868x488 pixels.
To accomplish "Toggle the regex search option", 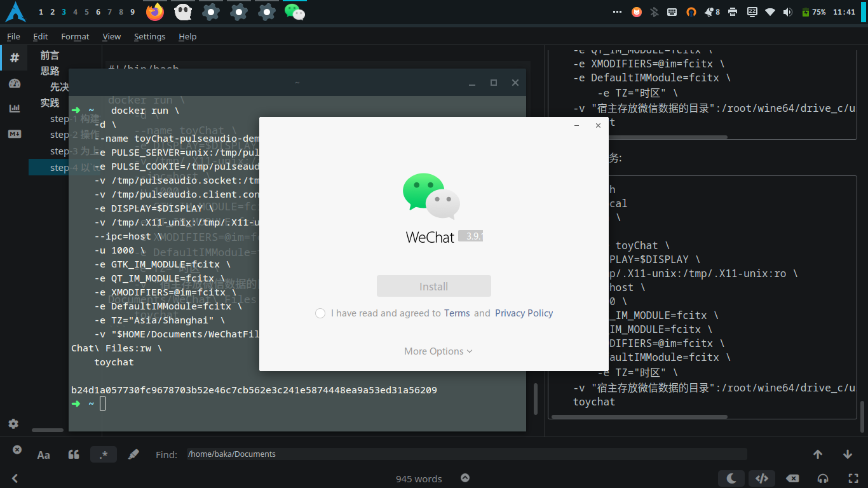I will pyautogui.click(x=104, y=454).
